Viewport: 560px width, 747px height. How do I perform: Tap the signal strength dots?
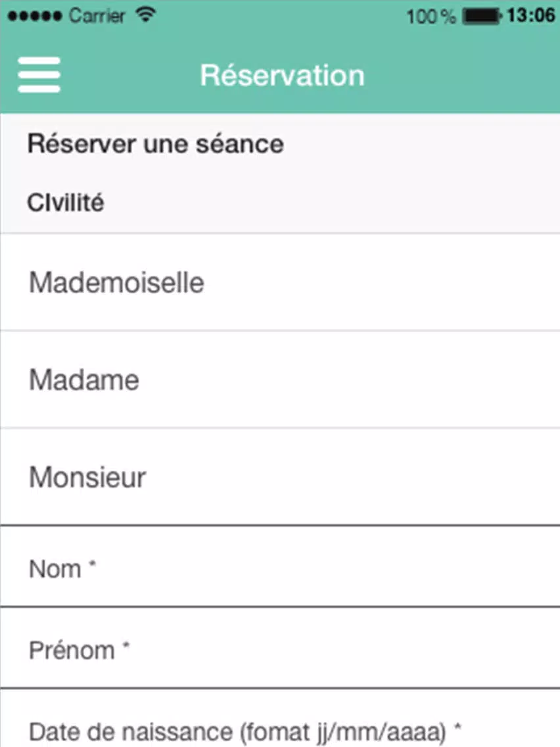click(x=35, y=16)
